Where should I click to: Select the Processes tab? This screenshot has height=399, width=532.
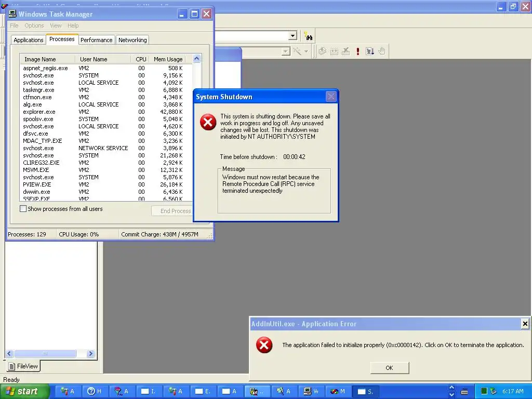pyautogui.click(x=62, y=39)
